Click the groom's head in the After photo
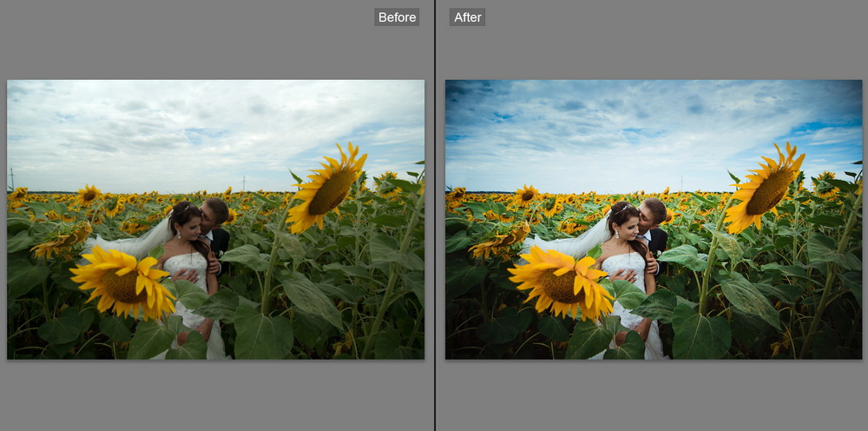This screenshot has width=868, height=431. 652,211
